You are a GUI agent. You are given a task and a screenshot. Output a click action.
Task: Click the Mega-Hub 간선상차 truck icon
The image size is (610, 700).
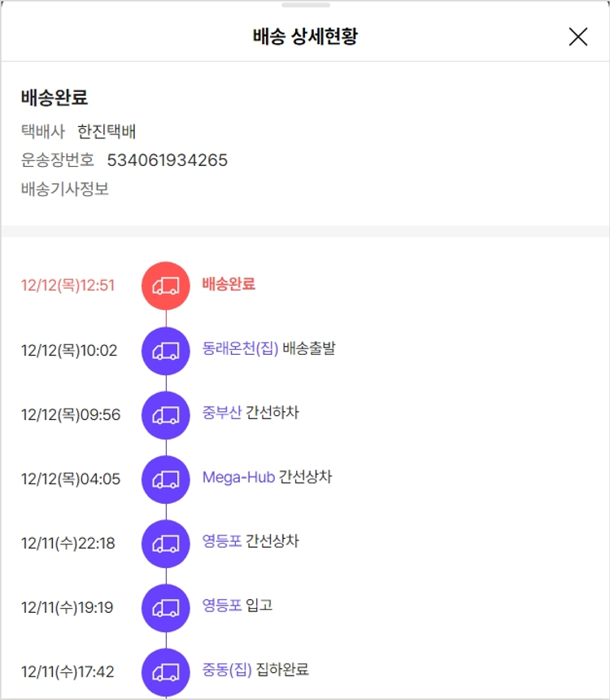[x=166, y=479]
